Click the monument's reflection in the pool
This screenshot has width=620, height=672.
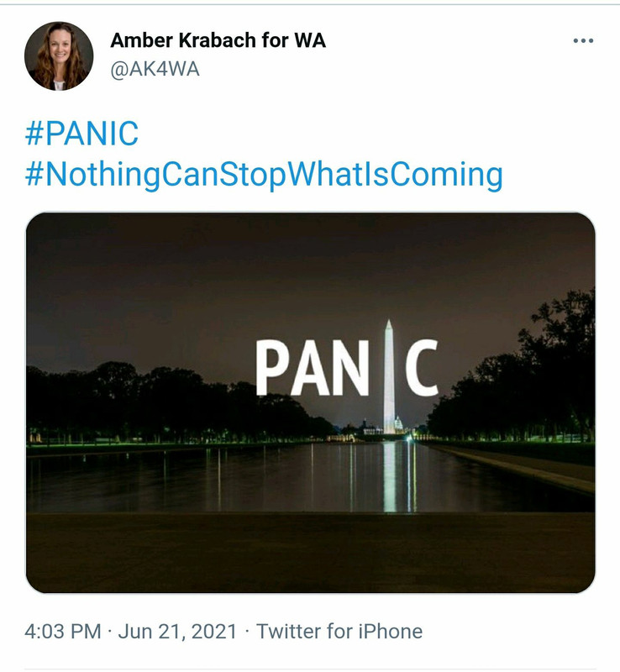tap(389, 476)
